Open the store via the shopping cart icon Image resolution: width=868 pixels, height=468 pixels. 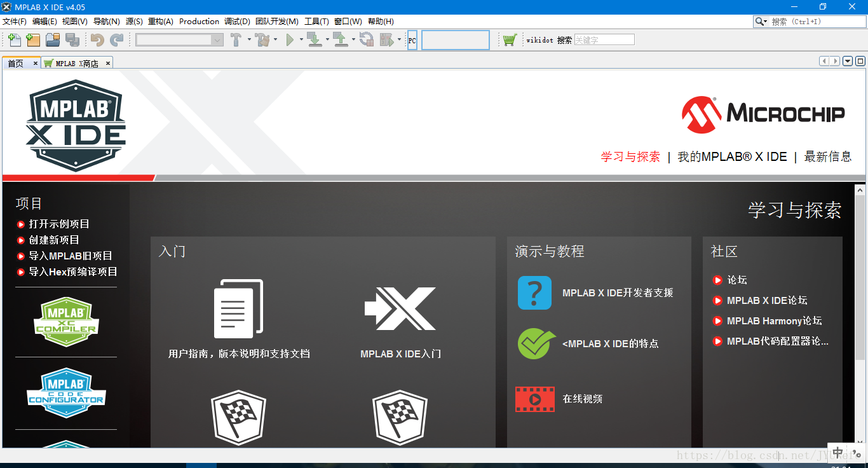(x=509, y=40)
